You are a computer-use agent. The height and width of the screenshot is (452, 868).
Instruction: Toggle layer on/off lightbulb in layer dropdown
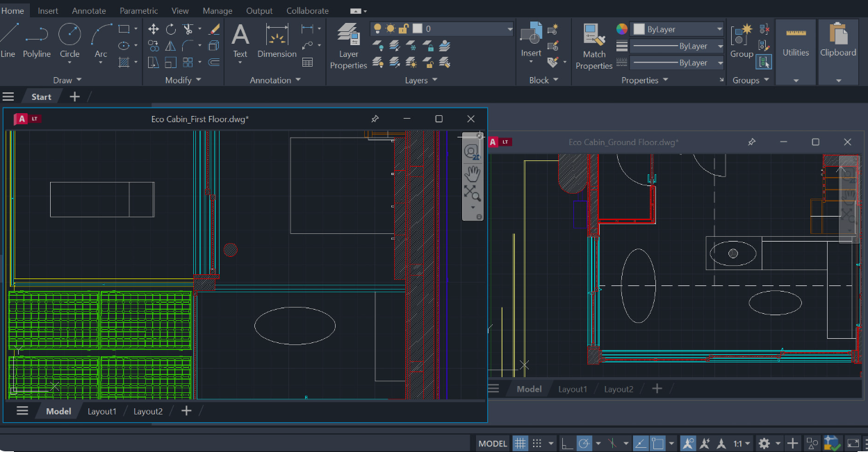[x=377, y=29]
